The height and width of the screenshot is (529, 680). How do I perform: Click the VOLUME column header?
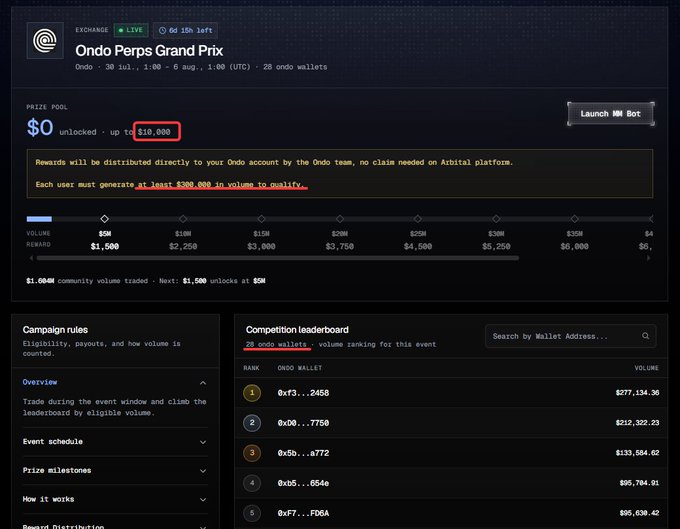(x=647, y=368)
